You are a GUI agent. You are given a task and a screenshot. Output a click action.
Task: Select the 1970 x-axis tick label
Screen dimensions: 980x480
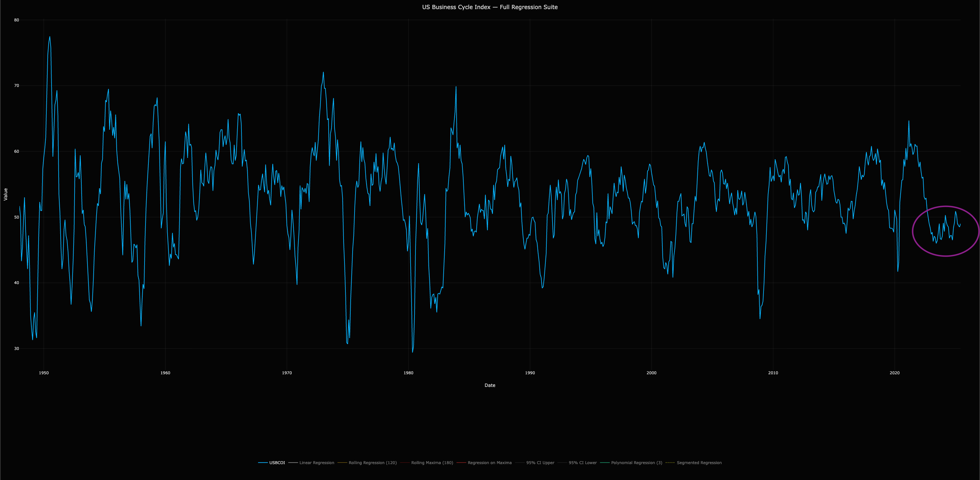point(287,373)
